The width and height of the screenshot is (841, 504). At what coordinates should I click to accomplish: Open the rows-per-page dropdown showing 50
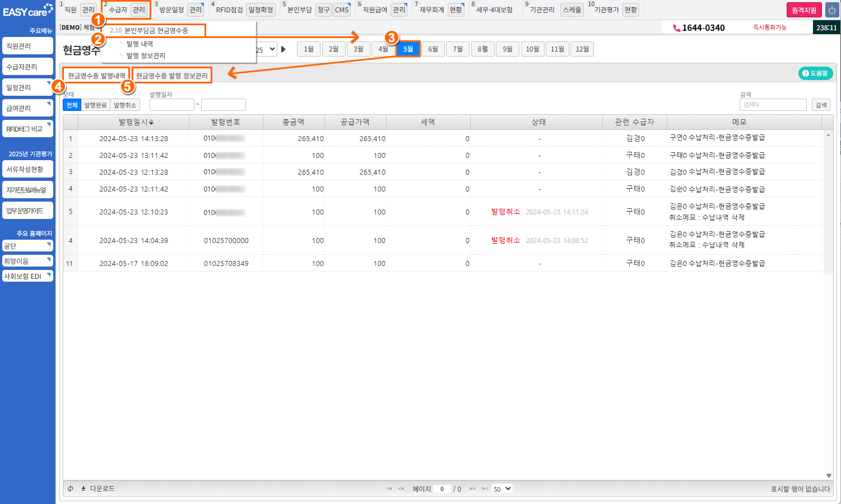coord(502,489)
